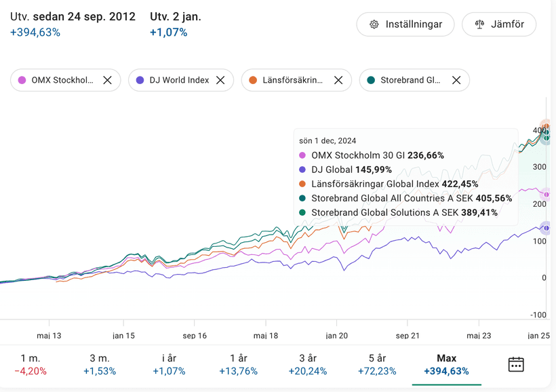Switch to the i år period

point(169,364)
